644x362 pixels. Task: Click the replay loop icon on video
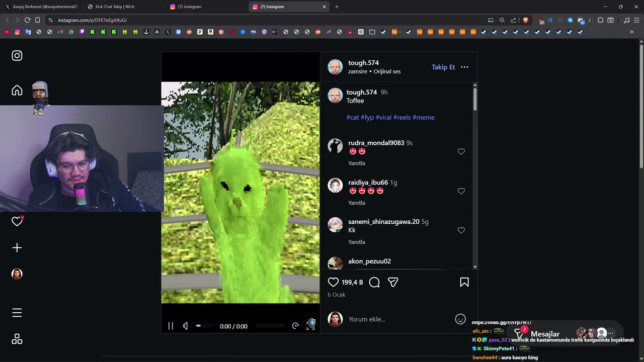(x=295, y=326)
